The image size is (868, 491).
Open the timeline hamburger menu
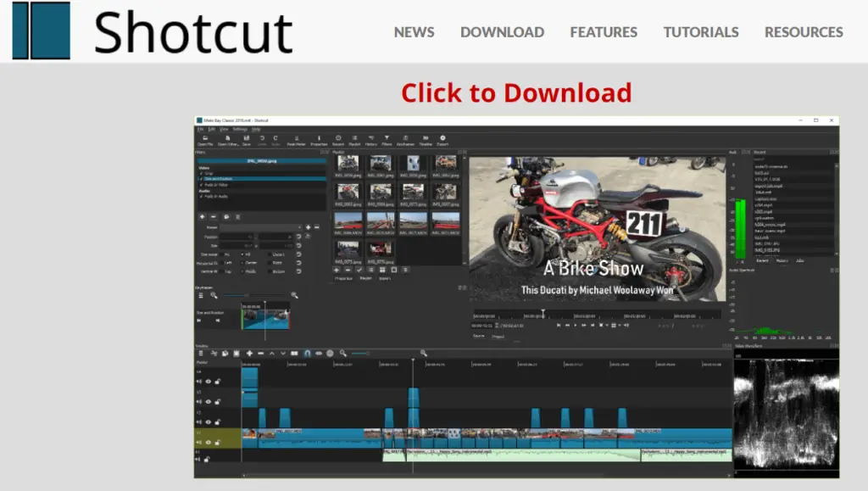point(201,353)
